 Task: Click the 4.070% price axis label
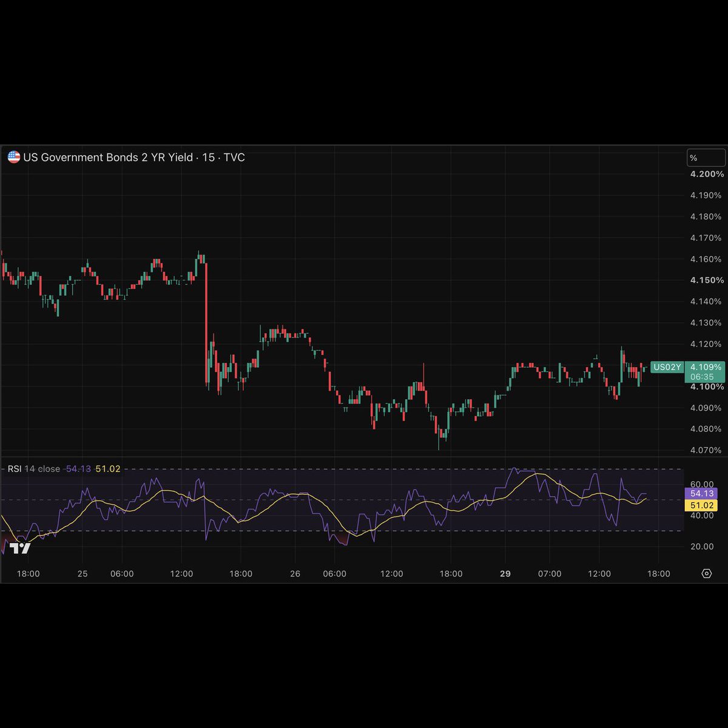pos(706,450)
